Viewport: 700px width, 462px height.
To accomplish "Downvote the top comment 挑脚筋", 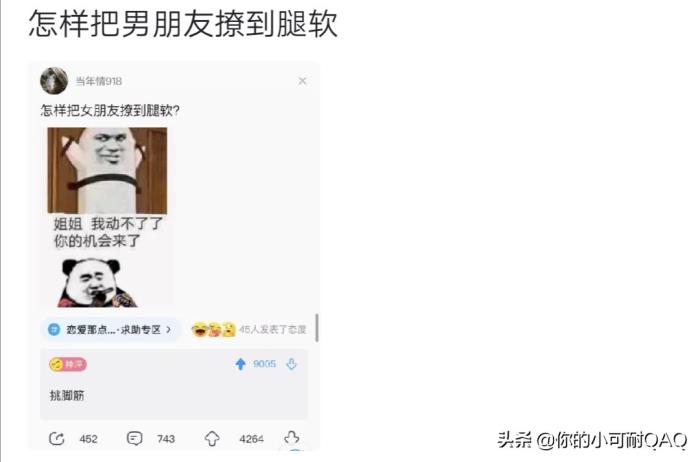I will pos(292,364).
